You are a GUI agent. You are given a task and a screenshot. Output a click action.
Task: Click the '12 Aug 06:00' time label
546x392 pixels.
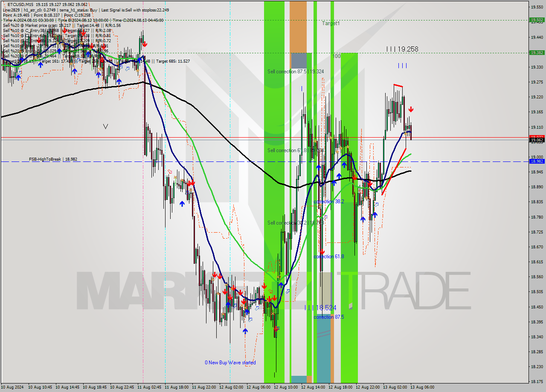point(258,387)
